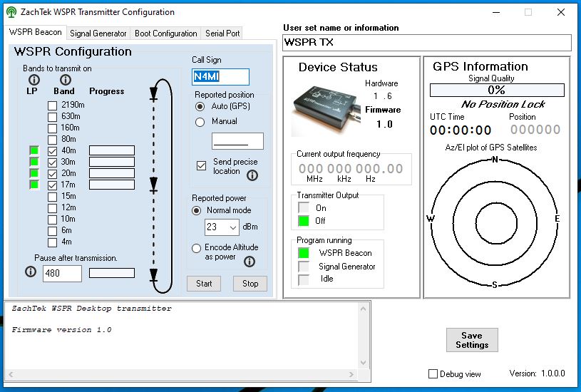Click the 30m progress bar

click(x=112, y=162)
